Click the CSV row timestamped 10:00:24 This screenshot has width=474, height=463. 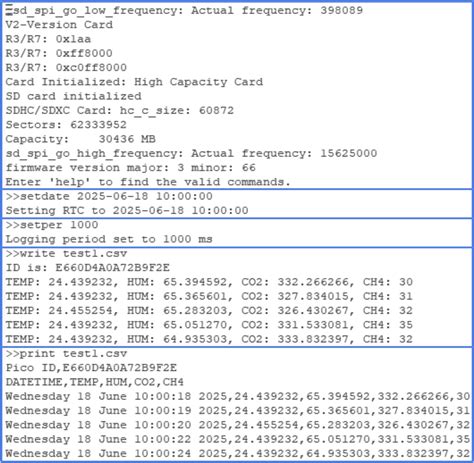pyautogui.click(x=238, y=454)
